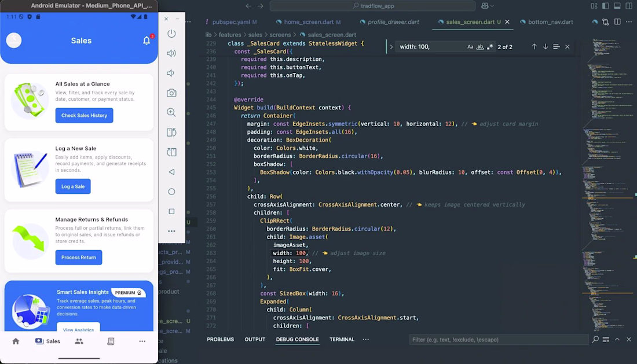Viewport: 637px width, 364px height.
Task: Click the Dart run icon in editor toolbar
Action: click(595, 22)
